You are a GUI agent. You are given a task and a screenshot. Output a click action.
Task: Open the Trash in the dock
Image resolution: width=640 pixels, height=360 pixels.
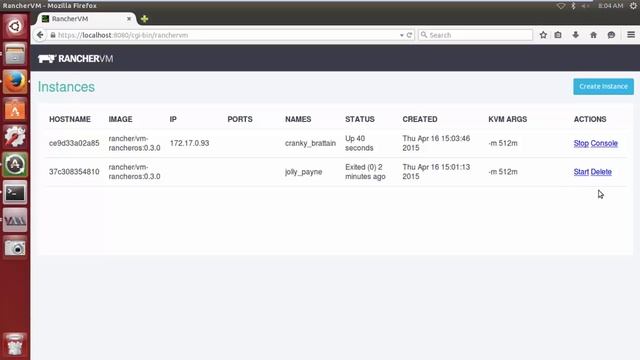click(x=15, y=344)
